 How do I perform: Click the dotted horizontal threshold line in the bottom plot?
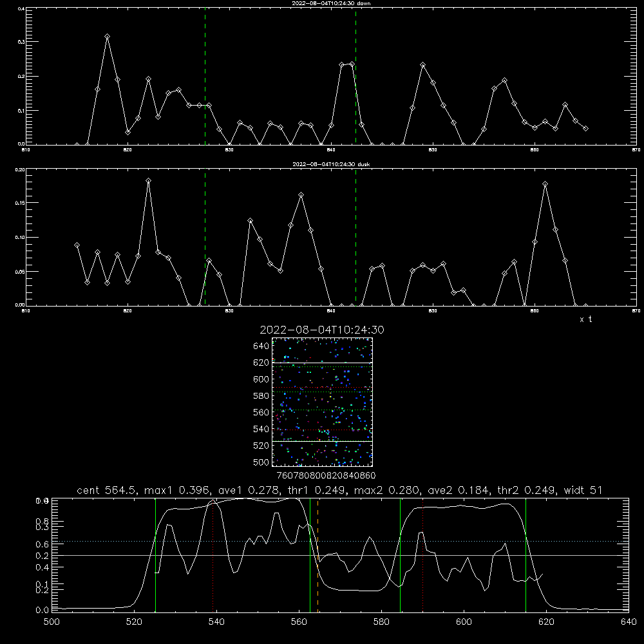tap(340, 542)
